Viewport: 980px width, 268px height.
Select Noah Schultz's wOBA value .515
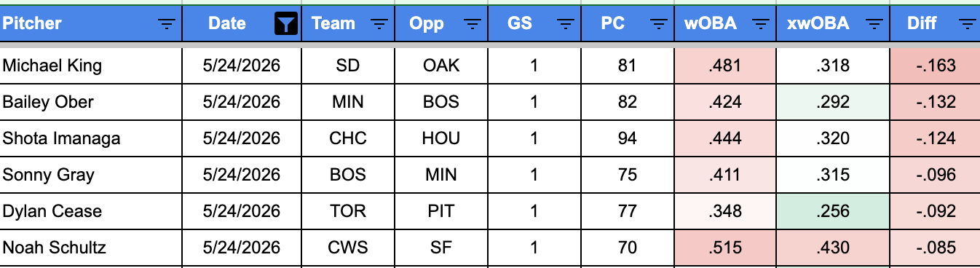[725, 248]
